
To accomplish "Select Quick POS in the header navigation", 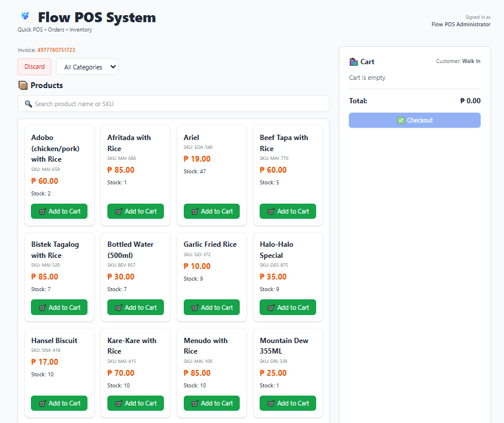I will pos(30,29).
